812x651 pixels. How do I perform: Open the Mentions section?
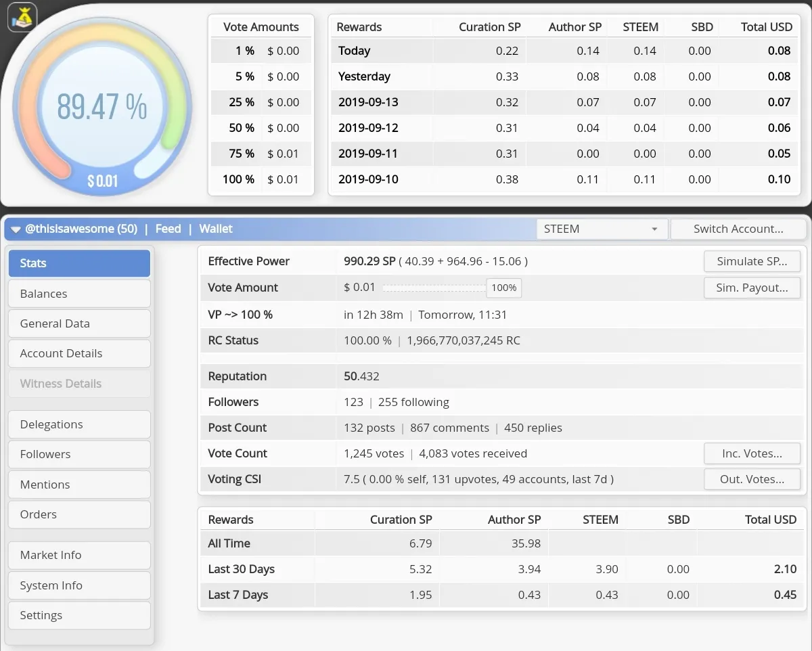point(79,485)
